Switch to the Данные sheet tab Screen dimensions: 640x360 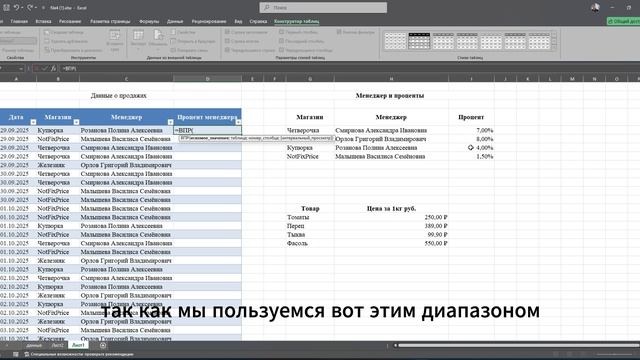click(x=34, y=345)
